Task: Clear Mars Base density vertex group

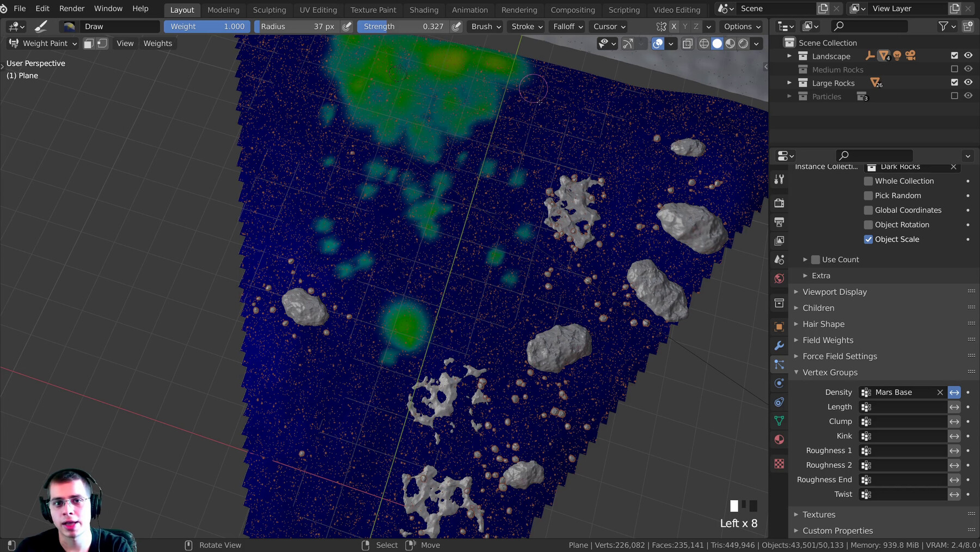Action: tap(940, 392)
